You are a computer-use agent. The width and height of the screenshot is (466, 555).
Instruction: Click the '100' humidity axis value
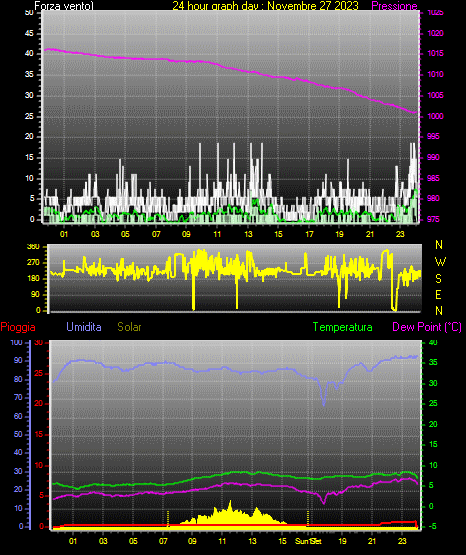[x=17, y=343]
